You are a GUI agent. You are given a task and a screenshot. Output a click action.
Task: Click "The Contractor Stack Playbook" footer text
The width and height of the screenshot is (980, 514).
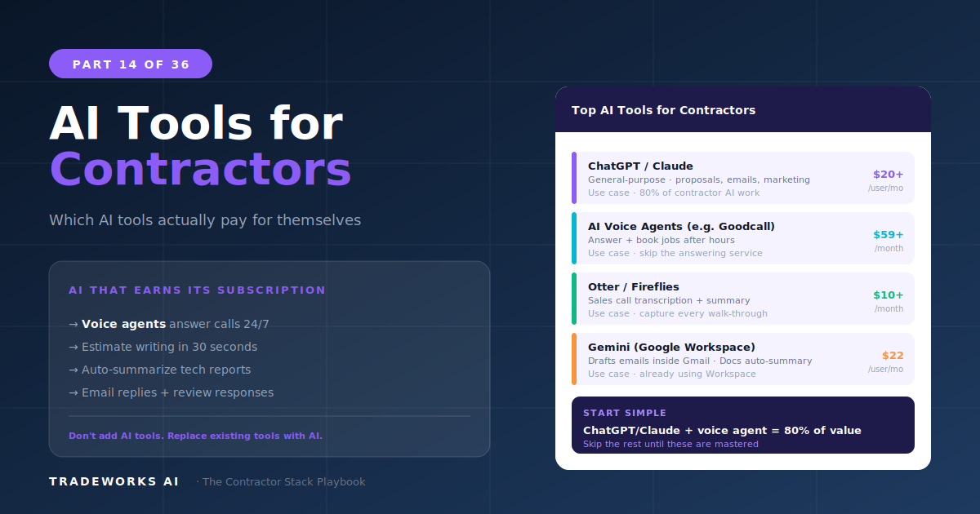coord(283,482)
